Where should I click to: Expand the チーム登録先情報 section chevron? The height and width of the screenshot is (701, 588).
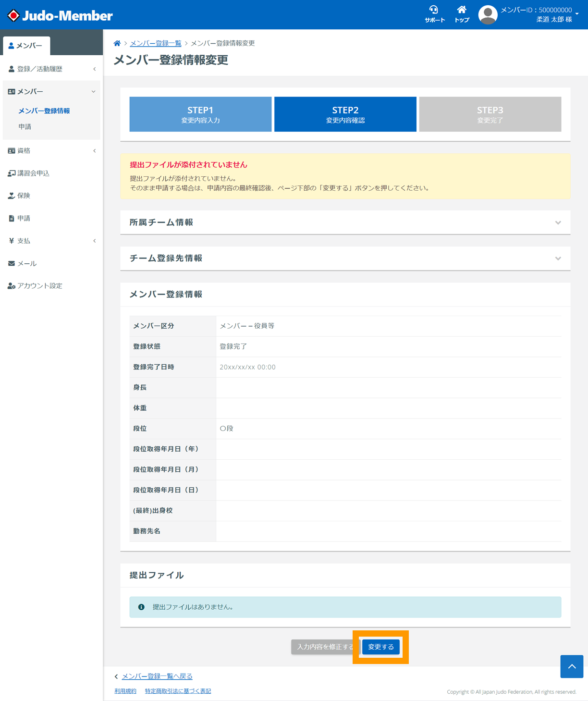click(558, 258)
